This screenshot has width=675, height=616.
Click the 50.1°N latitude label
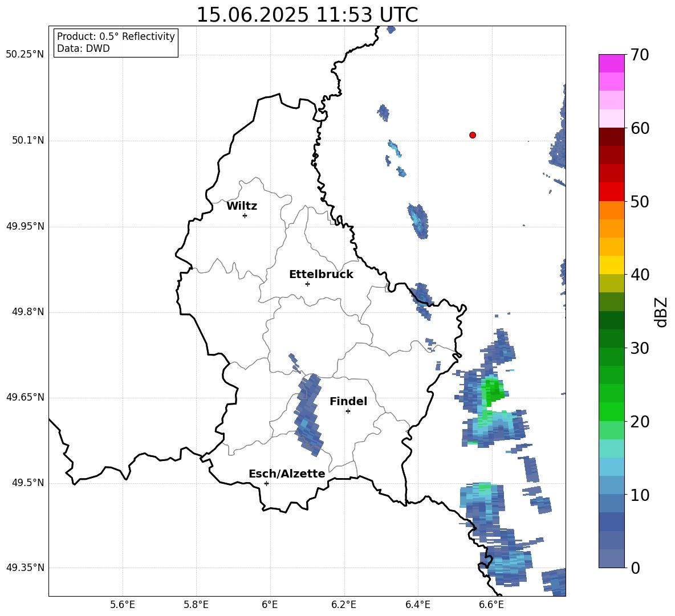pos(29,140)
